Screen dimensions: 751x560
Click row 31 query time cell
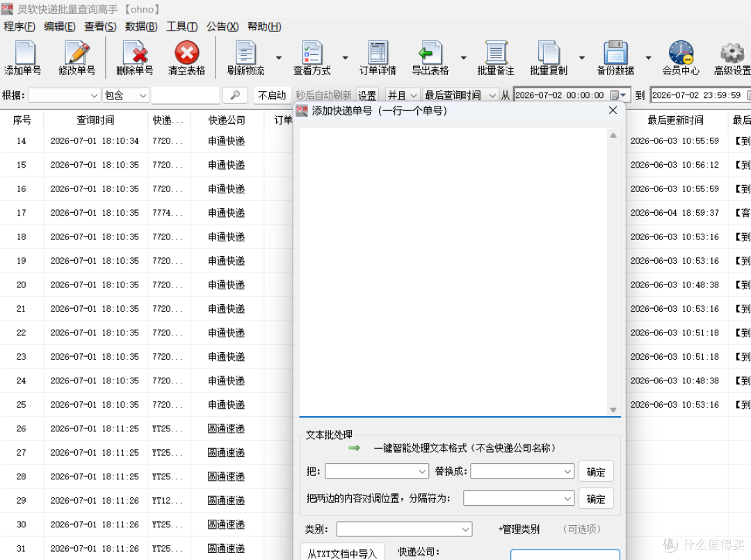pos(95,548)
